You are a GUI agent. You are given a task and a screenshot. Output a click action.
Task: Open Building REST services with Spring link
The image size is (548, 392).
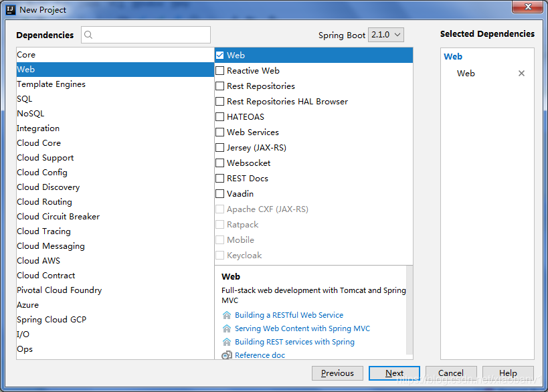click(294, 342)
